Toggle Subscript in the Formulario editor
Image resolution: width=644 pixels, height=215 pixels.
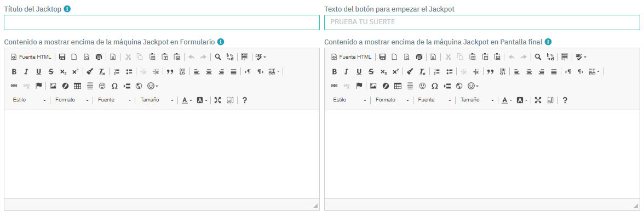click(64, 71)
